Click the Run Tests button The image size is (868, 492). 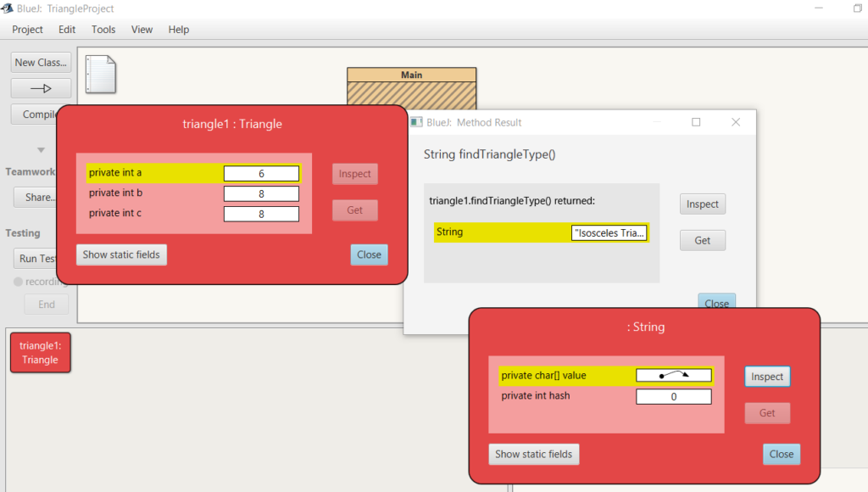[x=36, y=259]
